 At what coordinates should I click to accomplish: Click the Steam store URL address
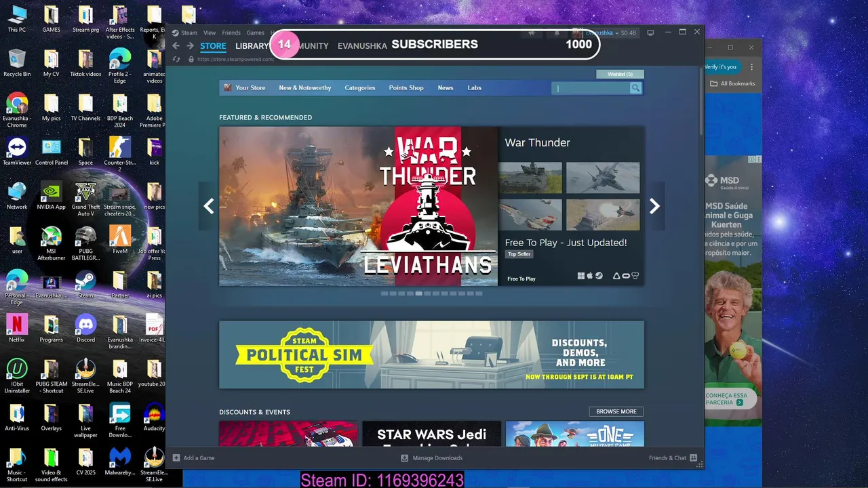click(235, 59)
